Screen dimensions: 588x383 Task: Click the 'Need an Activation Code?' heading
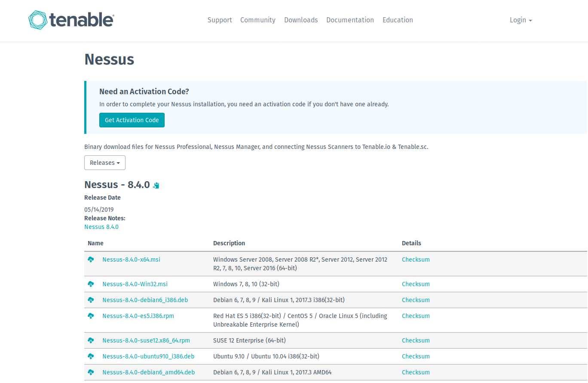[144, 91]
